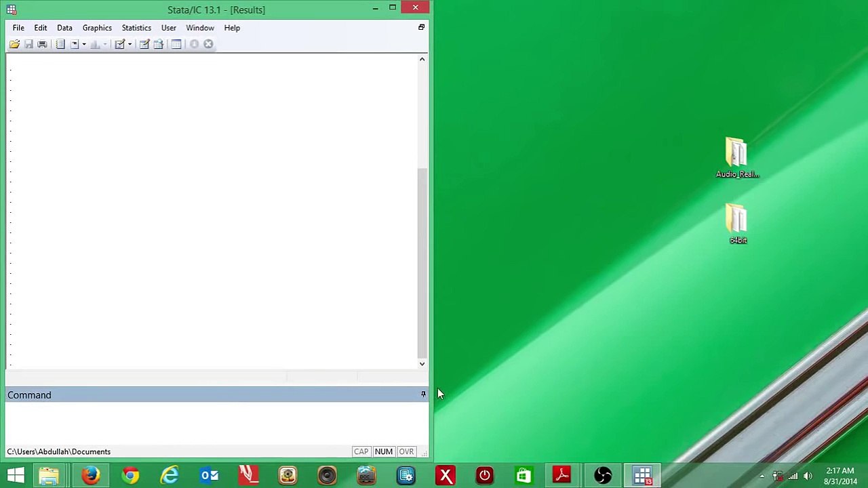This screenshot has width=868, height=488.
Task: Click the Stata icon in title bar
Action: pyautogui.click(x=12, y=9)
